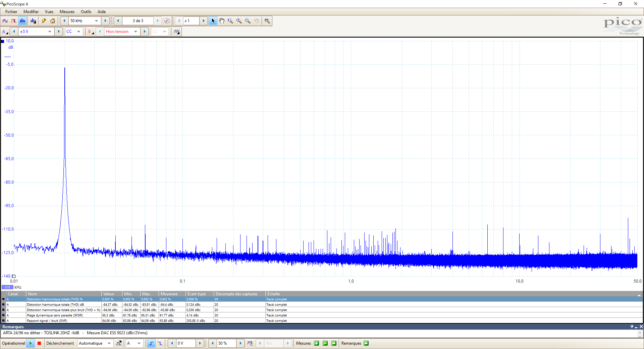Click the home icon in toolbar

pyautogui.click(x=53, y=21)
